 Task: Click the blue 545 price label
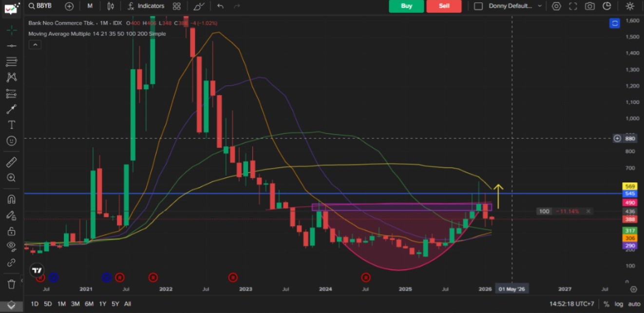click(x=630, y=194)
